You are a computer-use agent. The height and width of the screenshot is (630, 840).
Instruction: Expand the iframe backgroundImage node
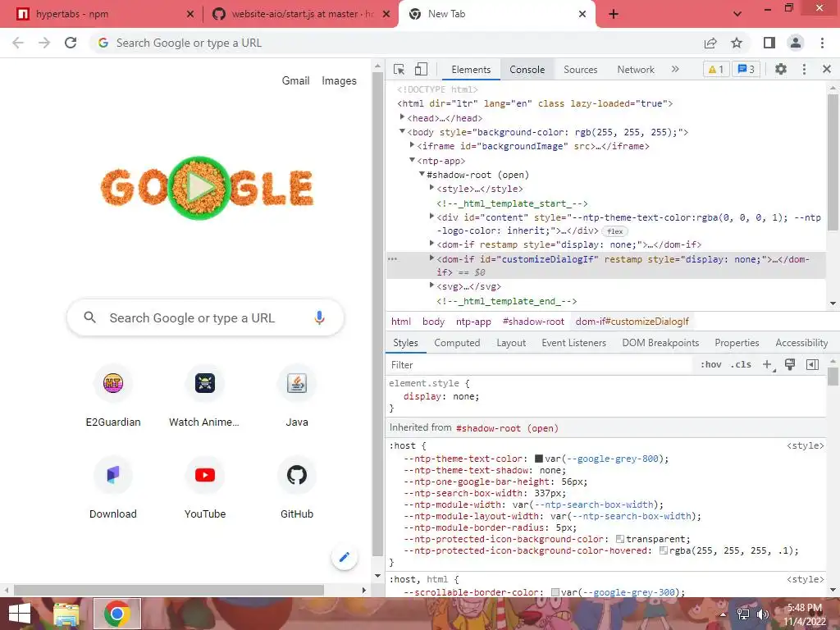(x=412, y=145)
